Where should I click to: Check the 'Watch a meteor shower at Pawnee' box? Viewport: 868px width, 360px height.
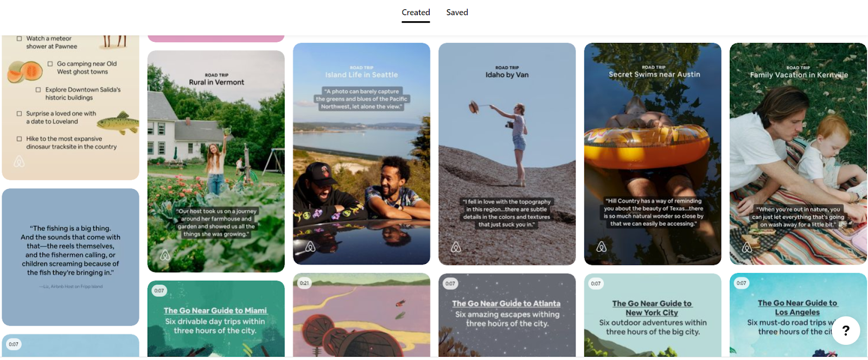click(x=20, y=39)
